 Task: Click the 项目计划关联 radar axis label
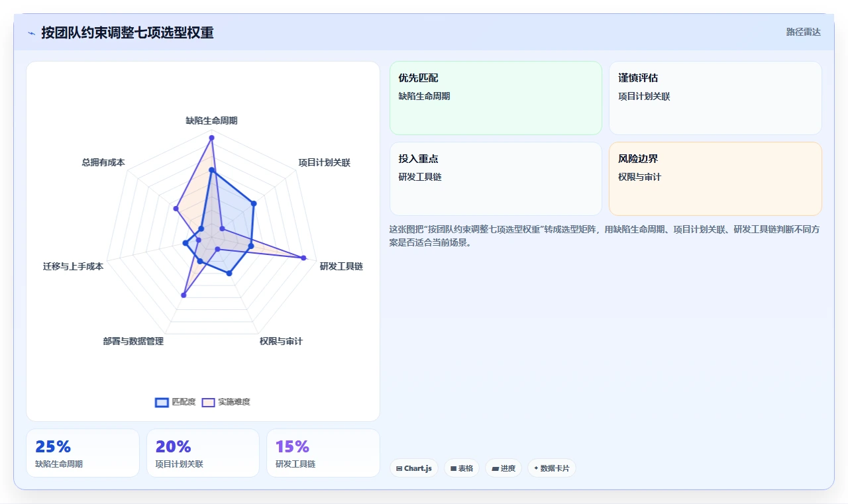point(324,162)
